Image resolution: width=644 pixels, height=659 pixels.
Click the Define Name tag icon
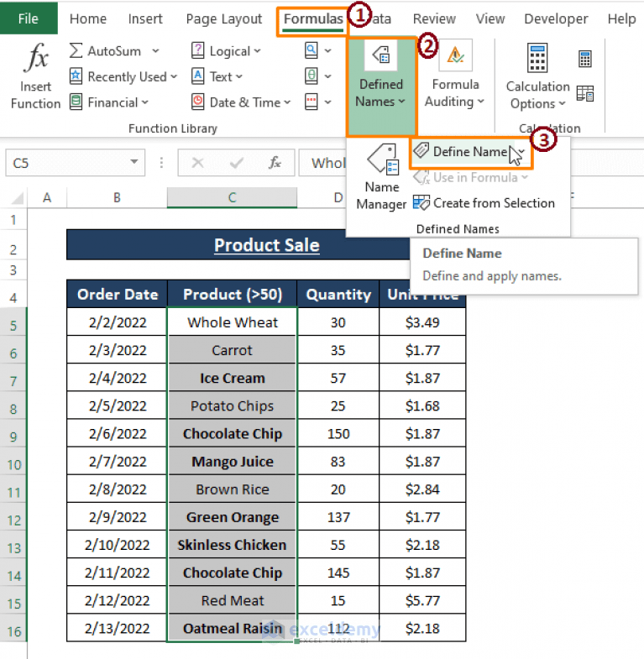(421, 150)
